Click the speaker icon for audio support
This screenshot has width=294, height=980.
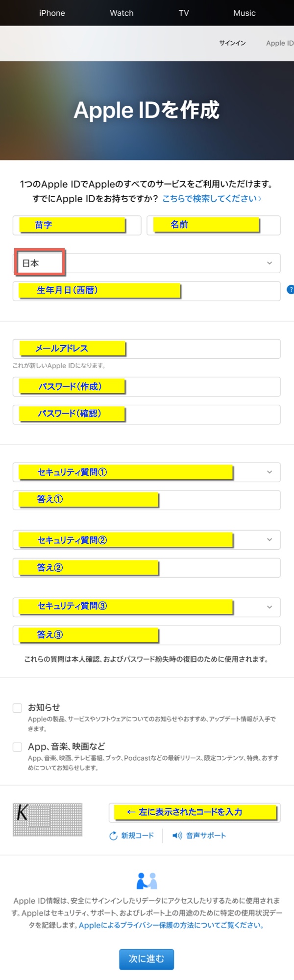pos(177,836)
